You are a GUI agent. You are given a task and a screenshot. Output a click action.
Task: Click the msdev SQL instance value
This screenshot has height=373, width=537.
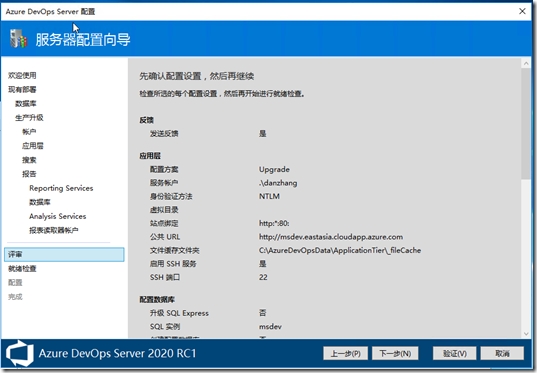(x=270, y=326)
